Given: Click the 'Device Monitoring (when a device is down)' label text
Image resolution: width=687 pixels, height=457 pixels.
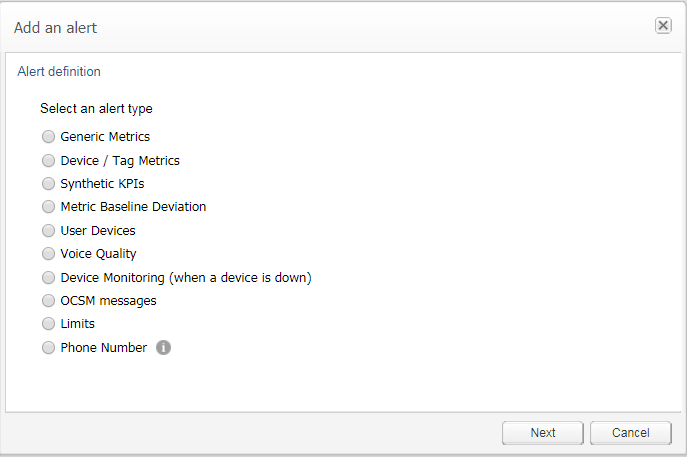Looking at the screenshot, I should tap(186, 278).
